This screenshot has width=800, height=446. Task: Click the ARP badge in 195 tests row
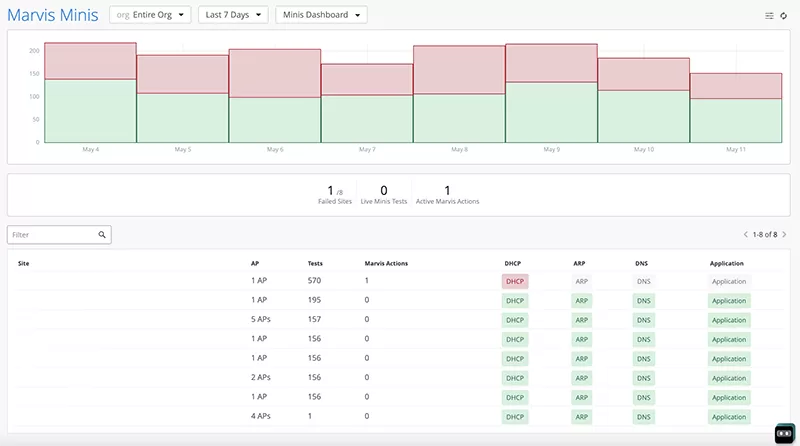click(582, 301)
